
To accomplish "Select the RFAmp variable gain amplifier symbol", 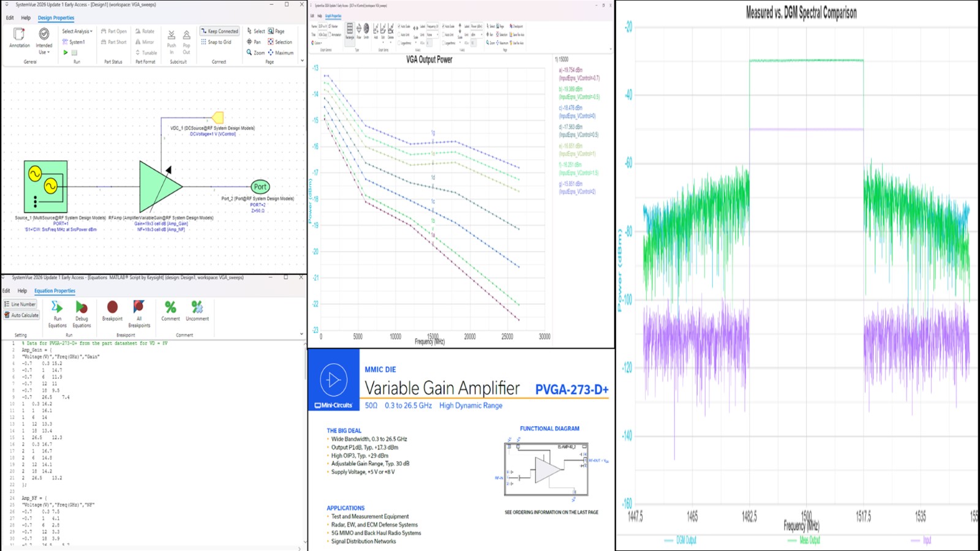I will (x=160, y=187).
